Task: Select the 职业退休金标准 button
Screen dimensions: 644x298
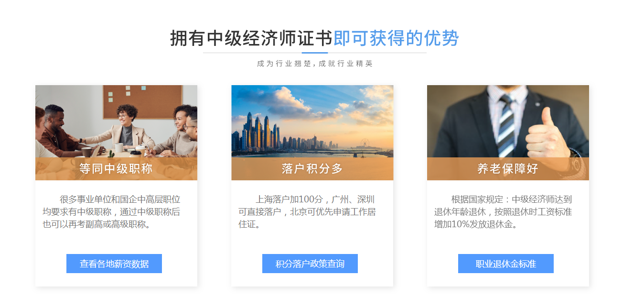Action: pyautogui.click(x=506, y=264)
